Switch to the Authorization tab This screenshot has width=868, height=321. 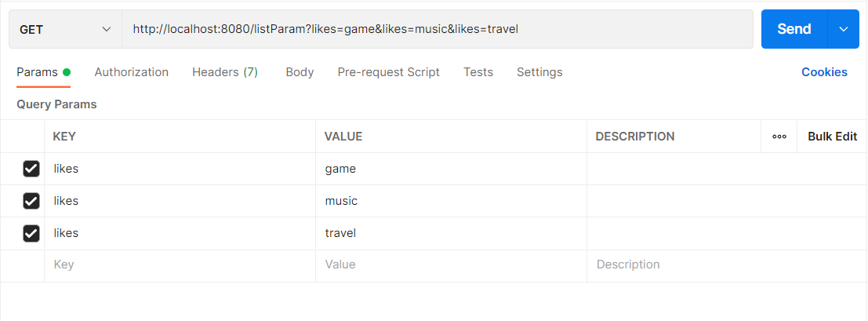131,72
